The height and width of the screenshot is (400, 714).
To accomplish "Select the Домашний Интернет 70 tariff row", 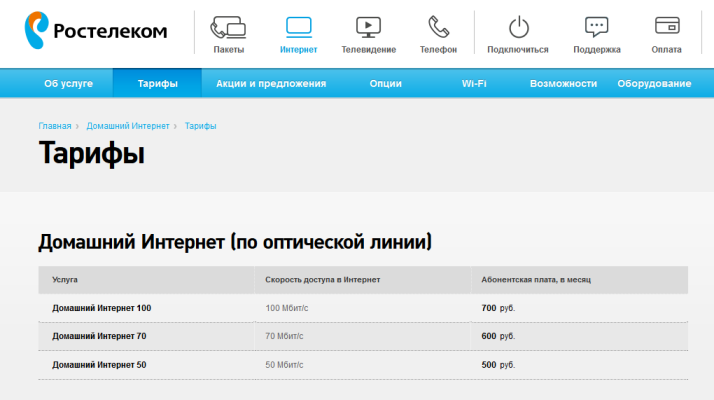I will (x=99, y=337).
